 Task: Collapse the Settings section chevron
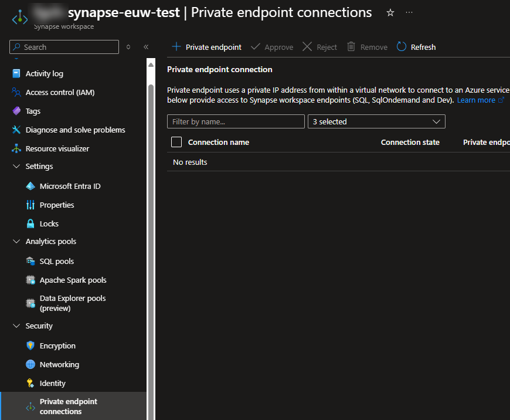[x=16, y=166]
